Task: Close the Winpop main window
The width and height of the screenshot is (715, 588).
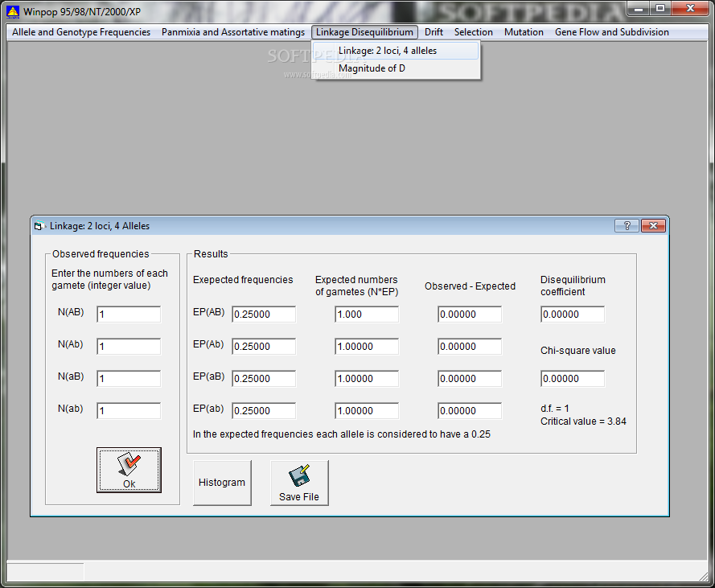Action: [x=690, y=8]
